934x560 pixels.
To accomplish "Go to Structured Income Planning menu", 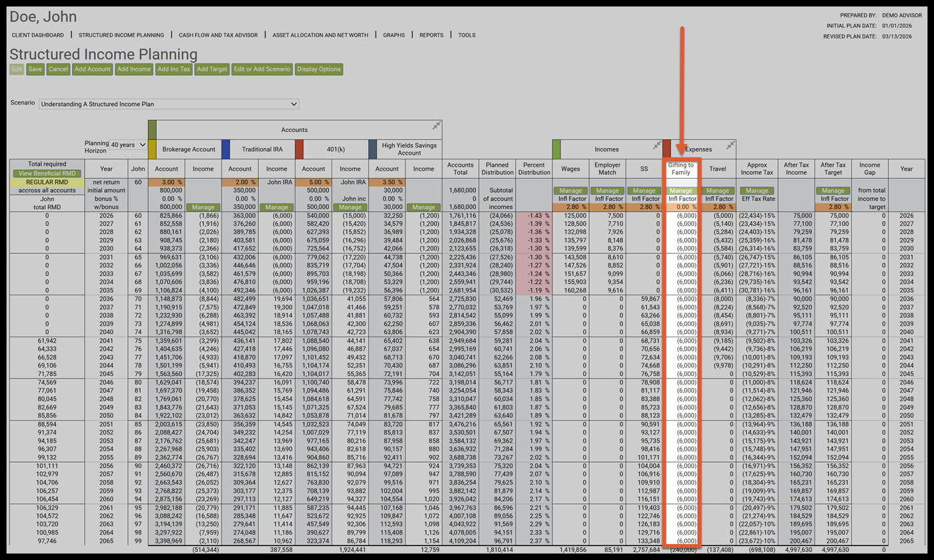I will pyautogui.click(x=121, y=35).
